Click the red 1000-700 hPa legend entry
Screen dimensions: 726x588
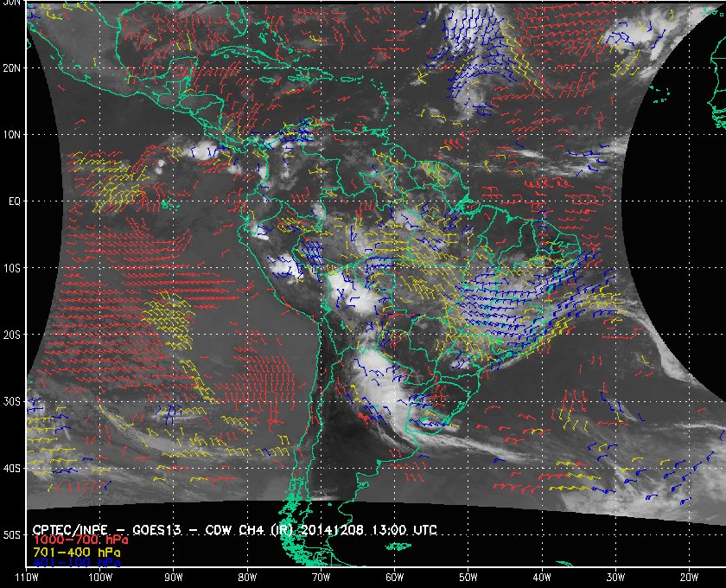tap(80, 540)
